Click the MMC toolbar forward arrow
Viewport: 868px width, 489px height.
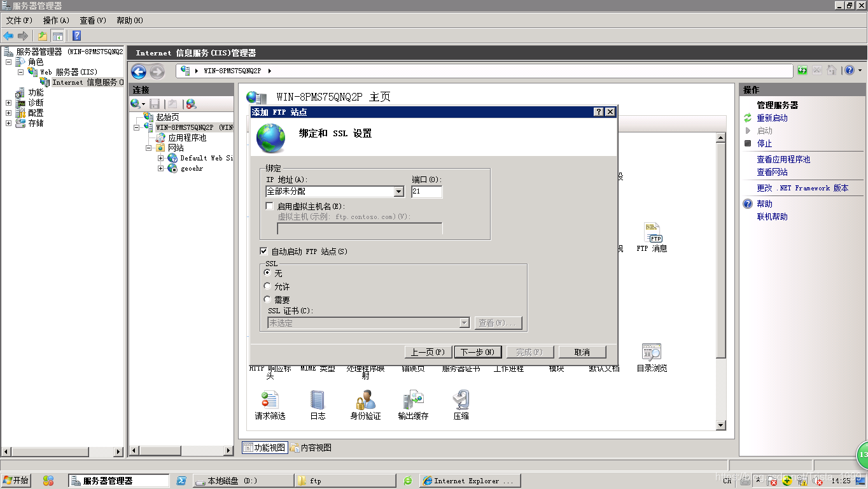point(23,36)
